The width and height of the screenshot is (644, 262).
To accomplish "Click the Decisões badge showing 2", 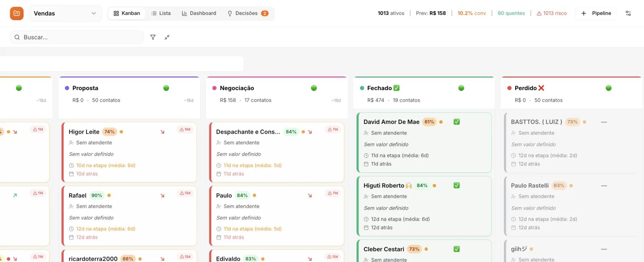I will (x=264, y=13).
